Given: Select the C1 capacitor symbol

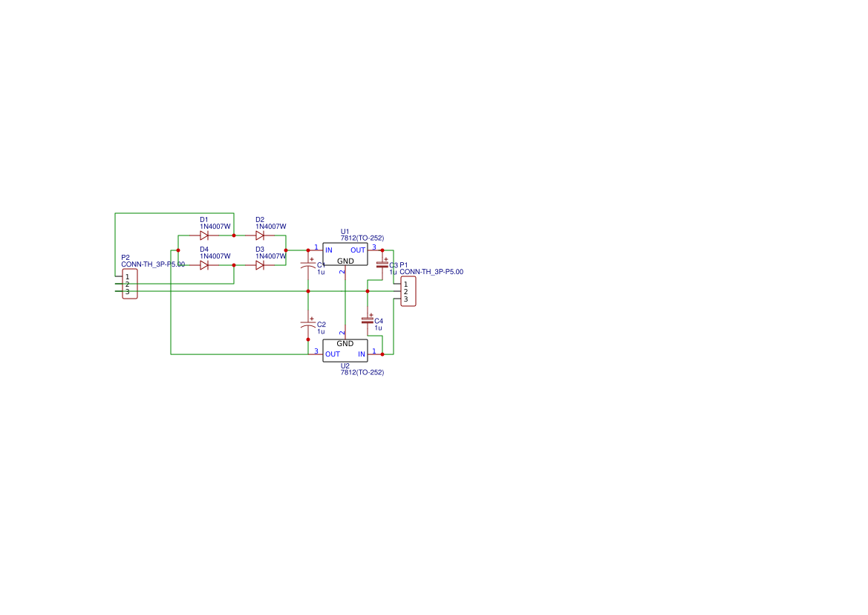Looking at the screenshot, I should (308, 264).
